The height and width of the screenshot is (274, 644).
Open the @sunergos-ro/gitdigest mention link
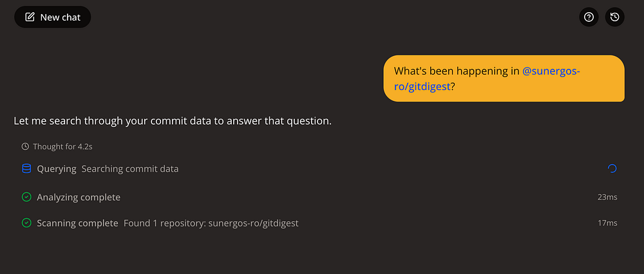tap(487, 78)
